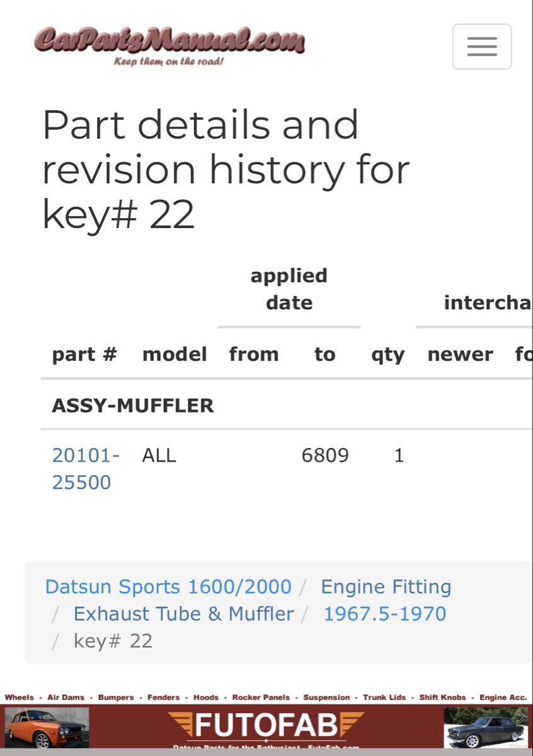The height and width of the screenshot is (756, 533).
Task: Click Suspension in the banner strip
Action: (326, 697)
